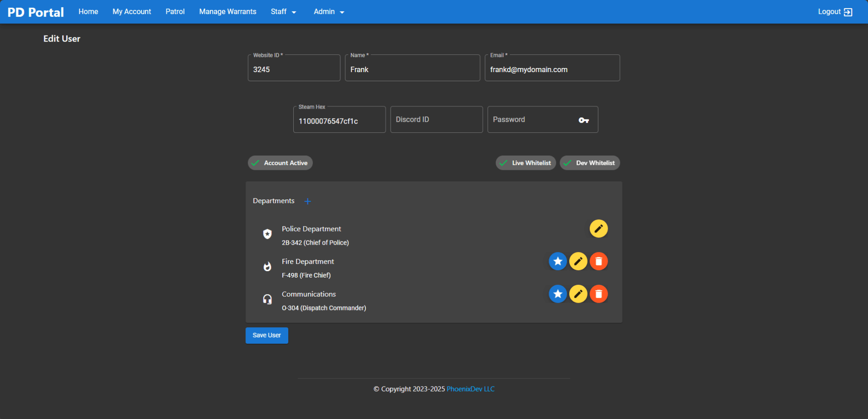Edit the Communications assignment
The height and width of the screenshot is (419, 868).
(x=578, y=293)
